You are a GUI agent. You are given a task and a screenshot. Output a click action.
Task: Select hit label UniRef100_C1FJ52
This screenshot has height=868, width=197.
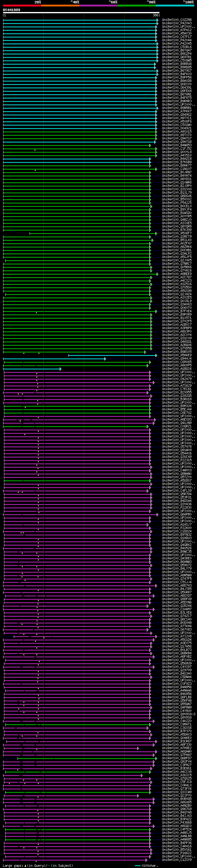click(177, 149)
